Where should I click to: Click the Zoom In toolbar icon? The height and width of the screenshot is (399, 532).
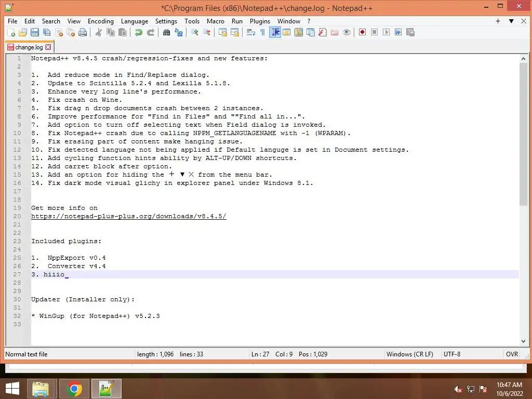[194, 32]
